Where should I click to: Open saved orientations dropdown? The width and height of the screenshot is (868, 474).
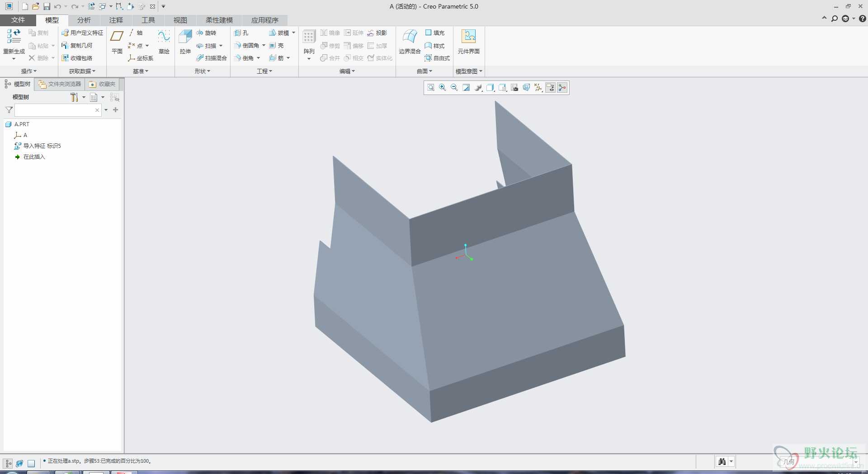(x=503, y=88)
